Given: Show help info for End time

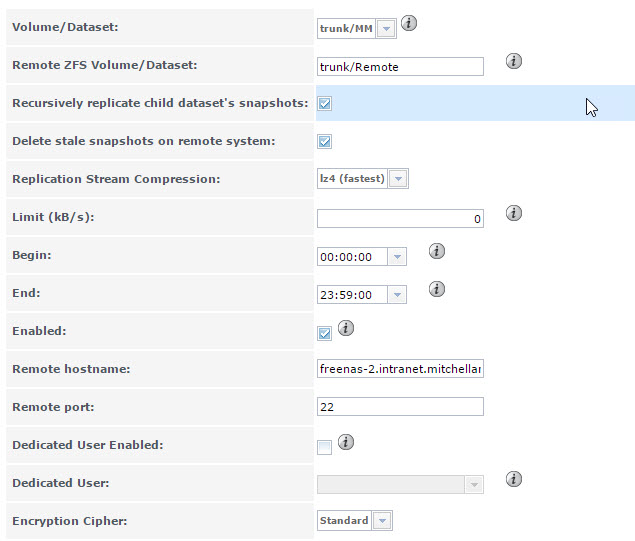Looking at the screenshot, I should [x=437, y=289].
